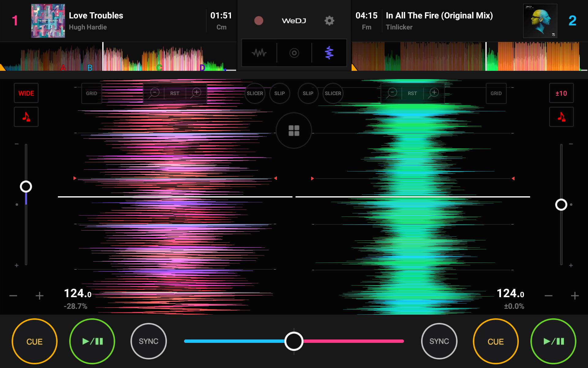The image size is (588, 368).
Task: Enable SLIP mode on deck 2
Action: [x=307, y=93]
